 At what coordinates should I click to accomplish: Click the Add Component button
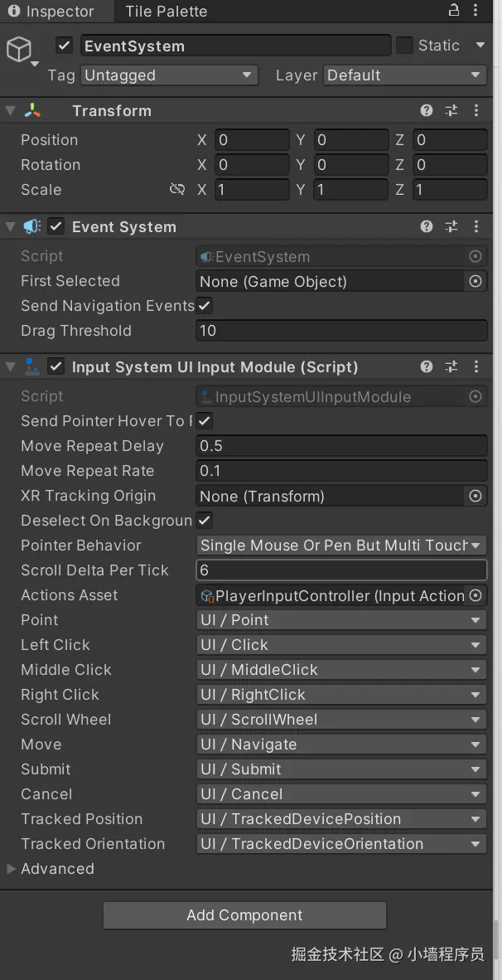244,915
